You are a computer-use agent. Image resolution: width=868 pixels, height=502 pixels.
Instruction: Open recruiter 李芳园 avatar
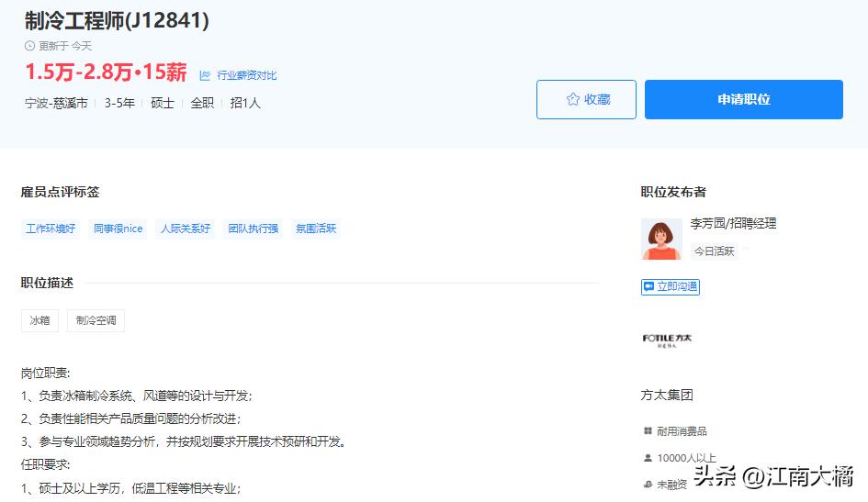point(661,239)
